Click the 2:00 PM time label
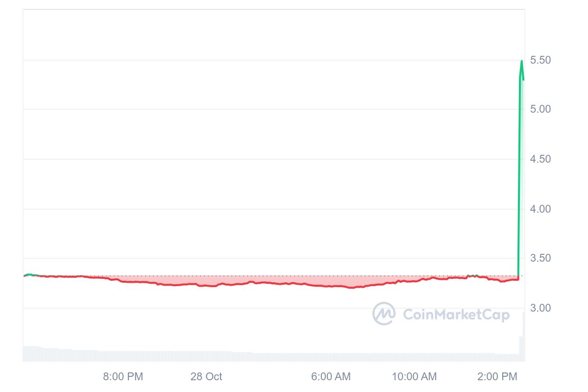The height and width of the screenshot is (392, 588). 497,376
